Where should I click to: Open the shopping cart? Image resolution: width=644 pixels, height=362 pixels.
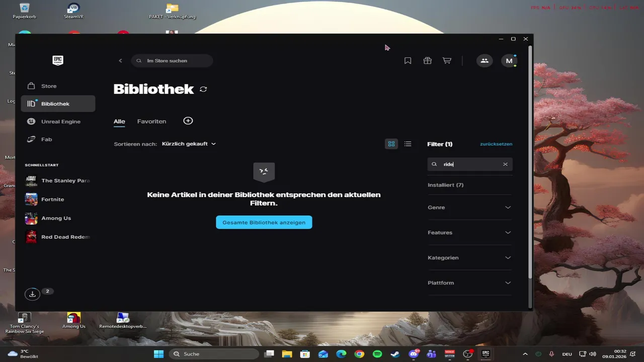447,61
